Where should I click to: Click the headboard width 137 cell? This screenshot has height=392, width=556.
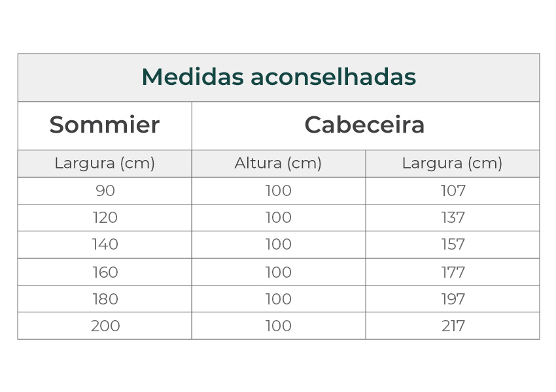point(453,218)
